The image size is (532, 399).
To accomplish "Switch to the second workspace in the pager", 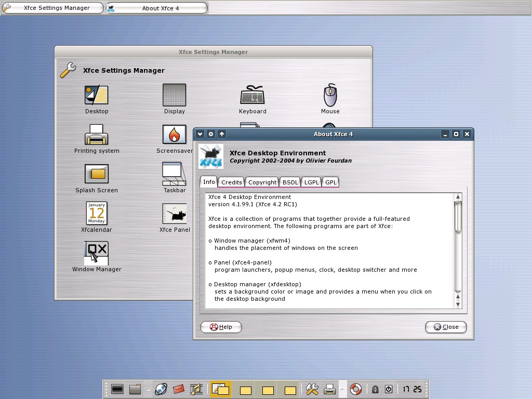I will click(245, 389).
